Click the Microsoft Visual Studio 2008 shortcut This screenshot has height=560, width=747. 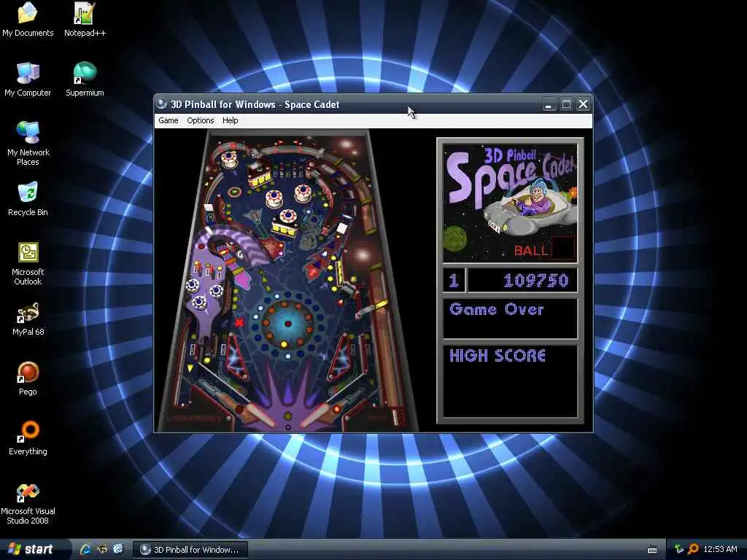[x=28, y=503]
